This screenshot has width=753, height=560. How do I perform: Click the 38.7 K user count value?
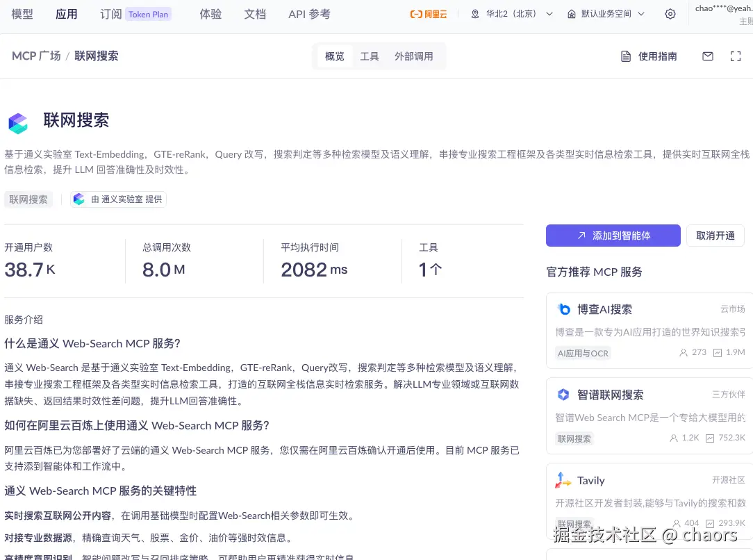click(30, 270)
